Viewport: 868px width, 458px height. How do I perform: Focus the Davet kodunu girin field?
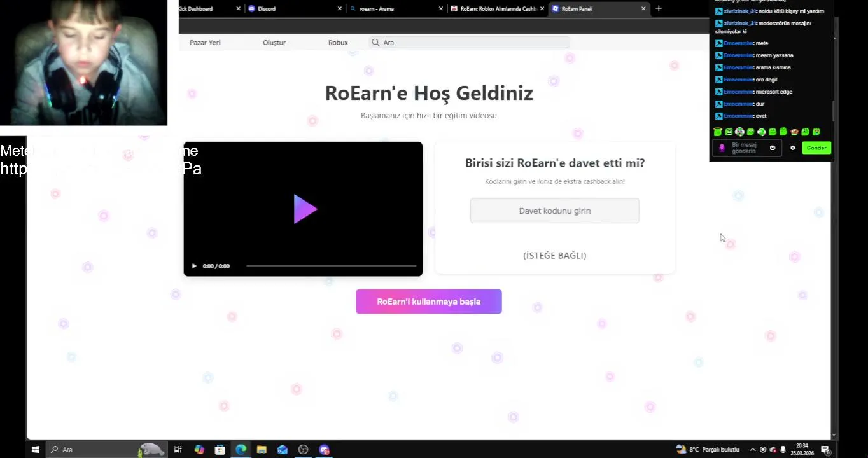tap(555, 211)
